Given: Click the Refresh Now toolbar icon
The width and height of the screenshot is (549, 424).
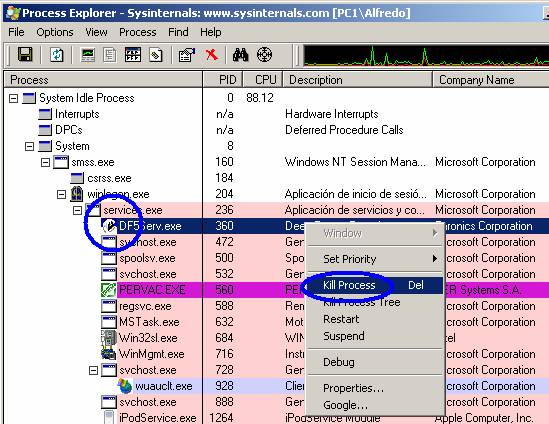Looking at the screenshot, I should pos(56,55).
